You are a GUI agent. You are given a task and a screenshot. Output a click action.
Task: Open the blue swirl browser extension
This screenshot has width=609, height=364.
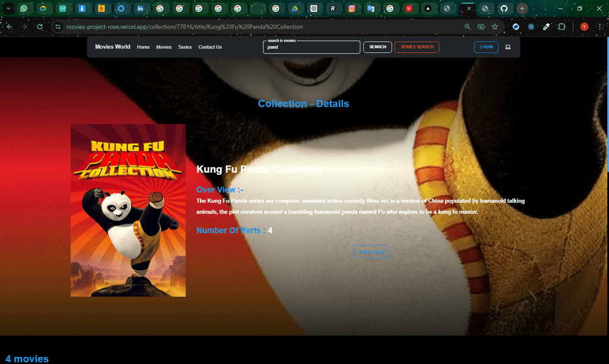tap(516, 27)
